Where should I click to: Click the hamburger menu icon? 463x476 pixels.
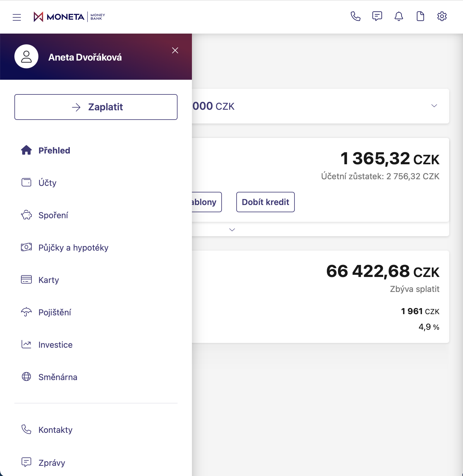[17, 17]
